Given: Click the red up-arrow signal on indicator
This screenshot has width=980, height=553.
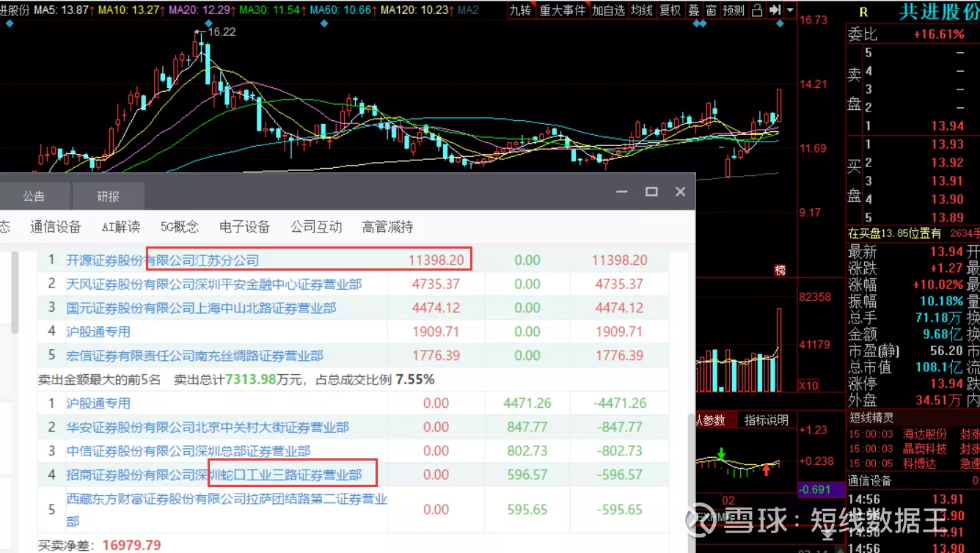Looking at the screenshot, I should [767, 469].
